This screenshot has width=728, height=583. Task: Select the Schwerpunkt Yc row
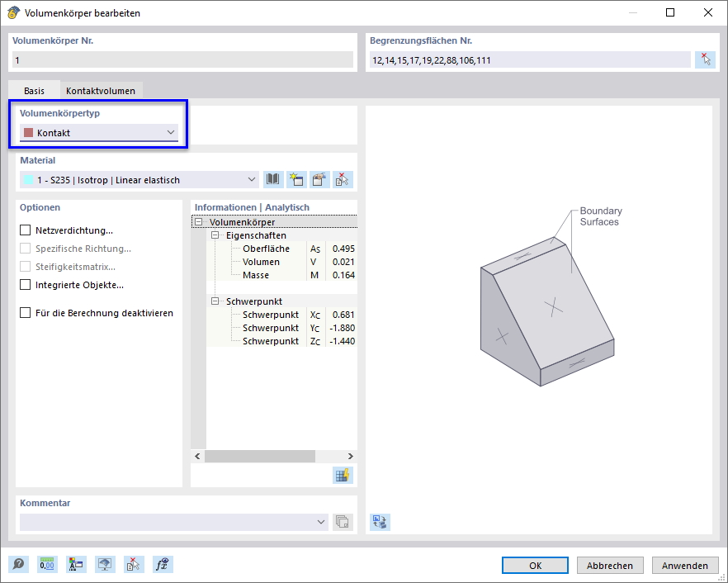pos(281,328)
